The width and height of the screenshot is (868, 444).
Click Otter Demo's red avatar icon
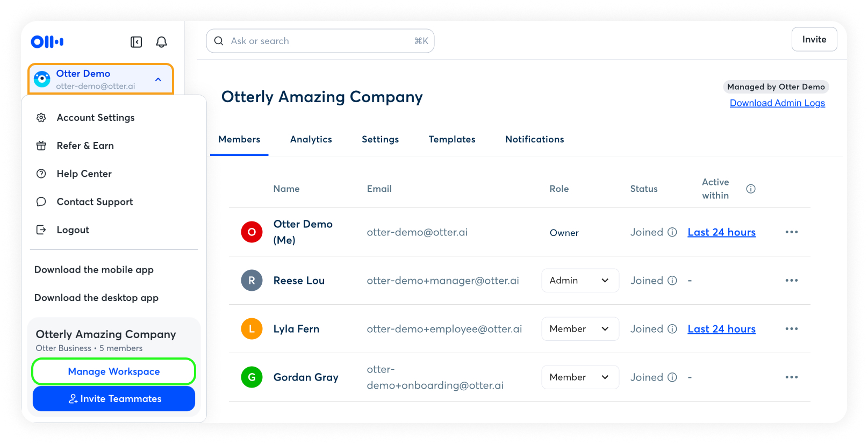click(252, 232)
